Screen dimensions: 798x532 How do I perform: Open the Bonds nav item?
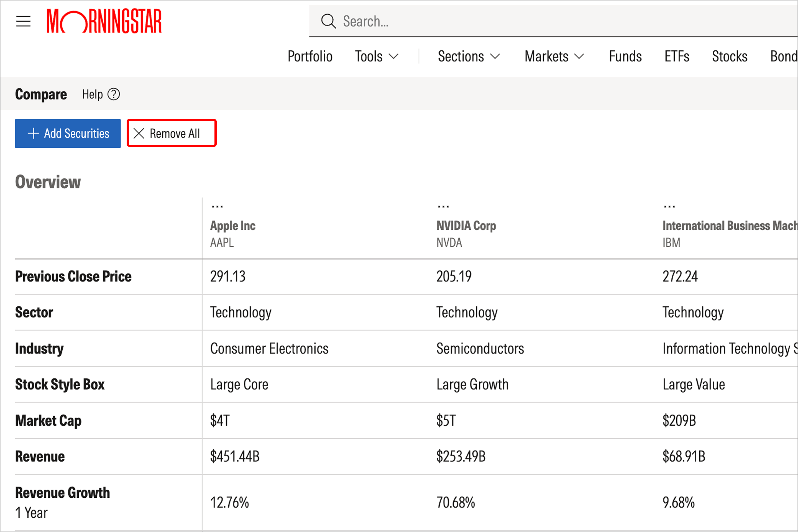(784, 56)
